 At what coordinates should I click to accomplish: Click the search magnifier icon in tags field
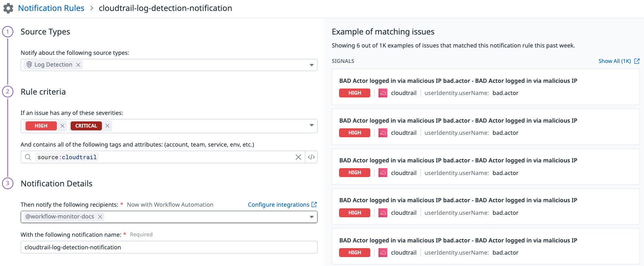pos(28,157)
